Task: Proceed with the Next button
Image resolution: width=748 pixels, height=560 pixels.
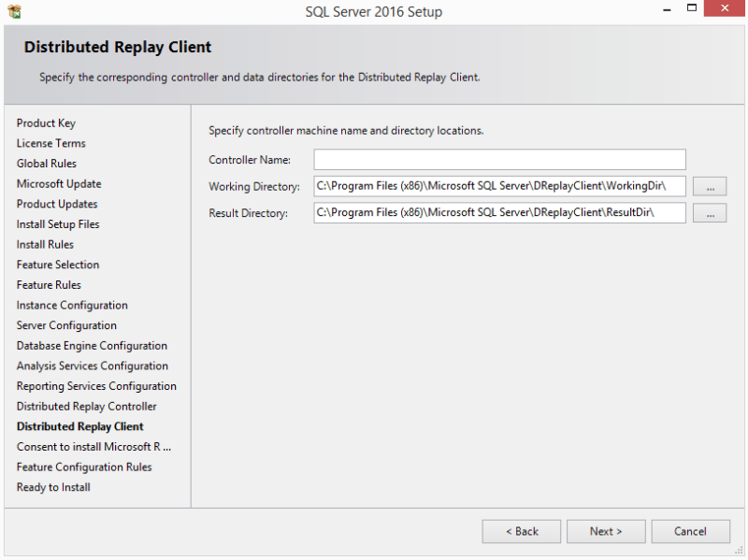Action: coord(606,531)
